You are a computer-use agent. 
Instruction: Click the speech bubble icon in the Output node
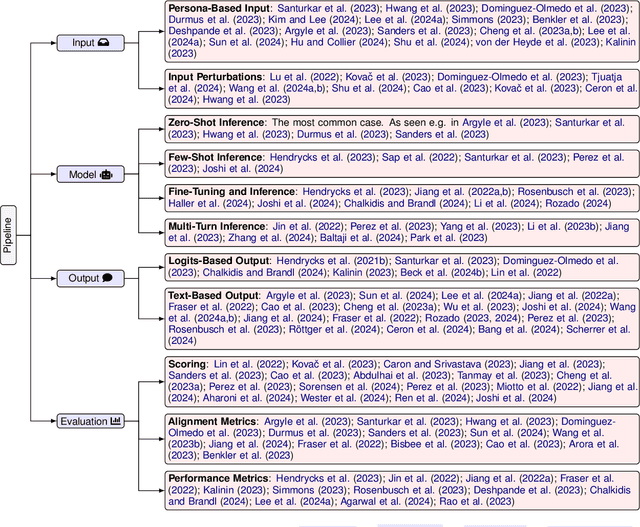click(x=107, y=278)
